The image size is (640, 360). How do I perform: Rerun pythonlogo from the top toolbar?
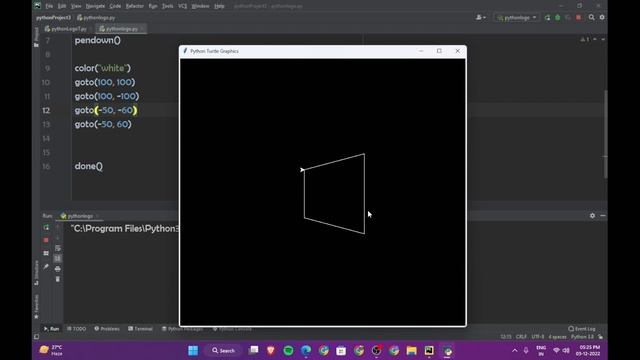pyautogui.click(x=547, y=18)
